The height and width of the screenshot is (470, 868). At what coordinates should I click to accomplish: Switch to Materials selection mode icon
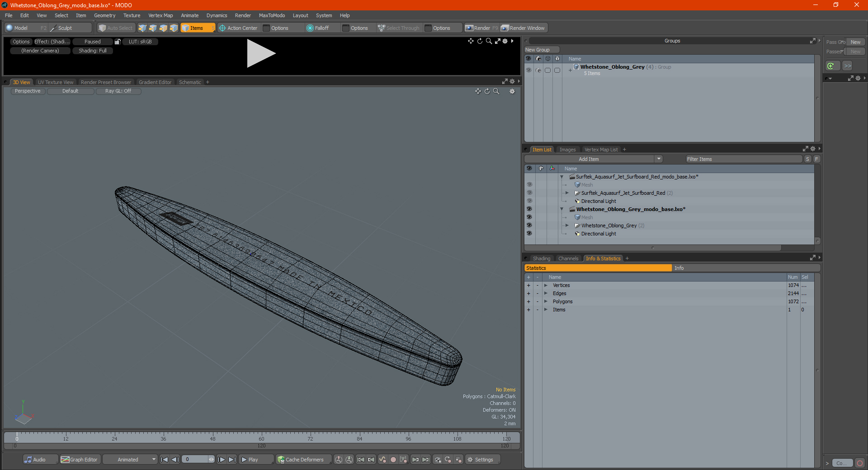click(174, 28)
